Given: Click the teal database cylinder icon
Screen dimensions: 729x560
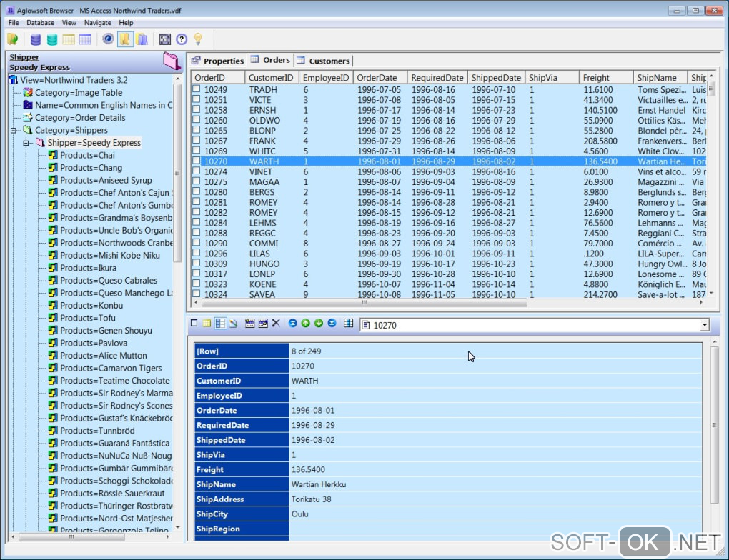Looking at the screenshot, I should [x=52, y=39].
